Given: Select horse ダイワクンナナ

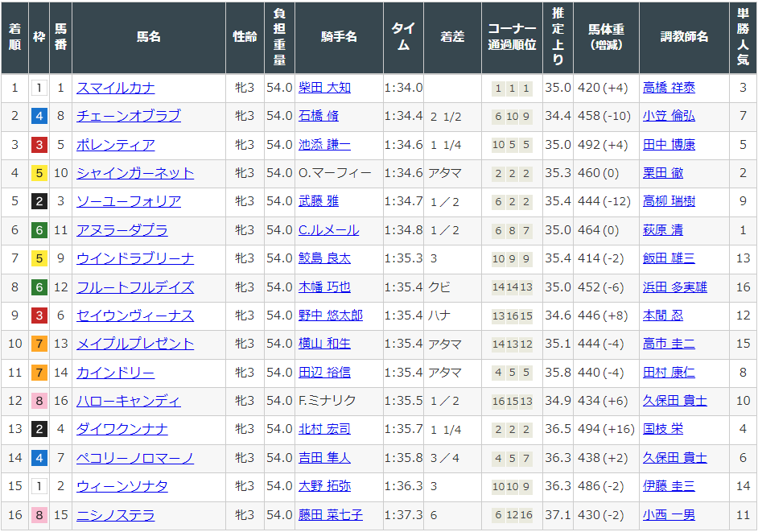Looking at the screenshot, I should [122, 429].
